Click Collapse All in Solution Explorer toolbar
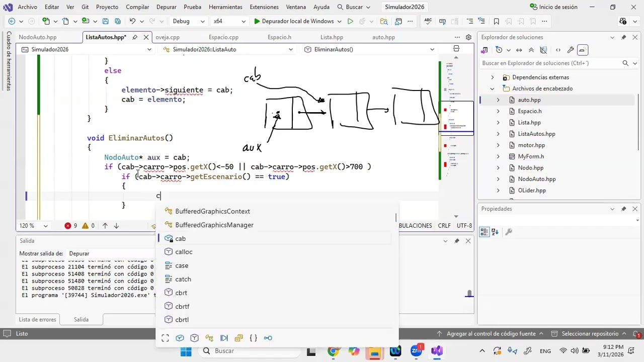Screen dimensions: 644x362 click(x=531, y=50)
